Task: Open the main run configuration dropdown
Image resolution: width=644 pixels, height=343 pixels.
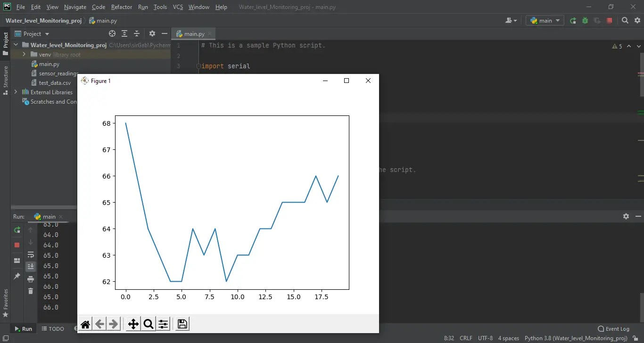Action: click(545, 20)
